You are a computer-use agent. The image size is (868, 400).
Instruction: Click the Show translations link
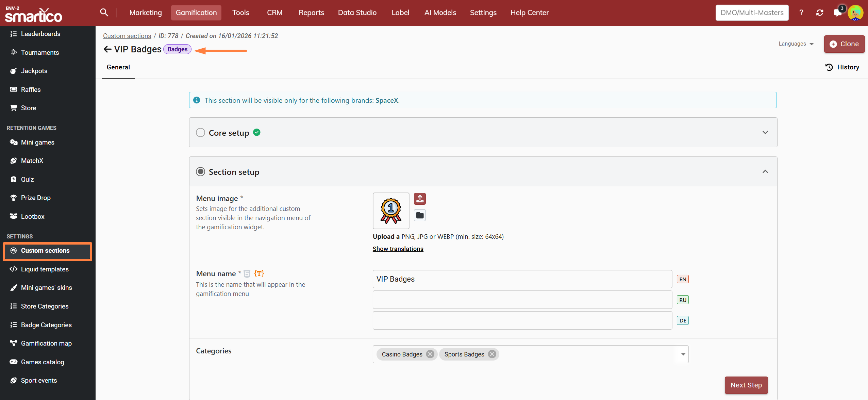(398, 249)
